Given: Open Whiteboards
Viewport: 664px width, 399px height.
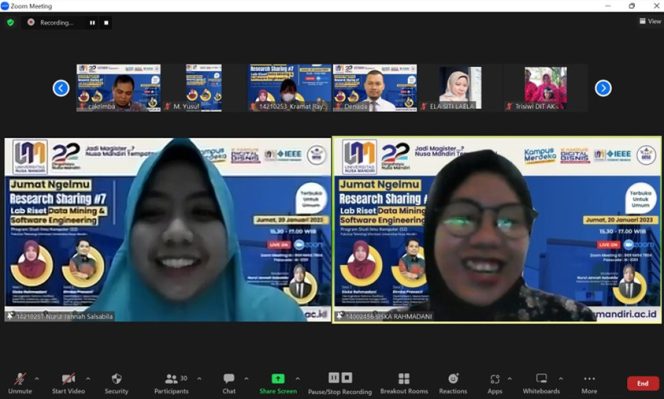Looking at the screenshot, I should [541, 383].
